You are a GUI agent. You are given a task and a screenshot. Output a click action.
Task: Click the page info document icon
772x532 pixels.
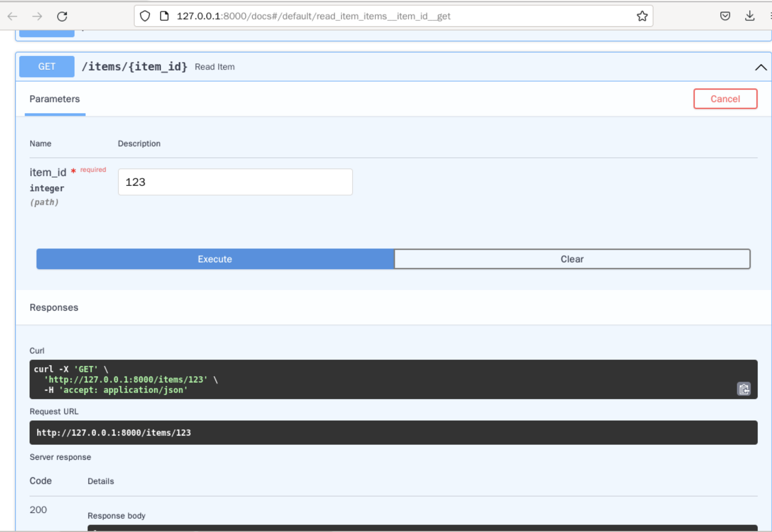[x=164, y=16]
